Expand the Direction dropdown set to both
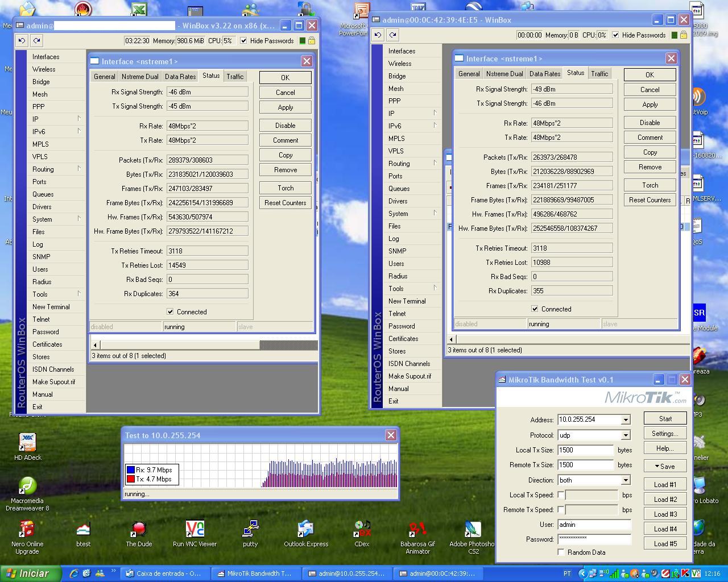 [x=626, y=480]
